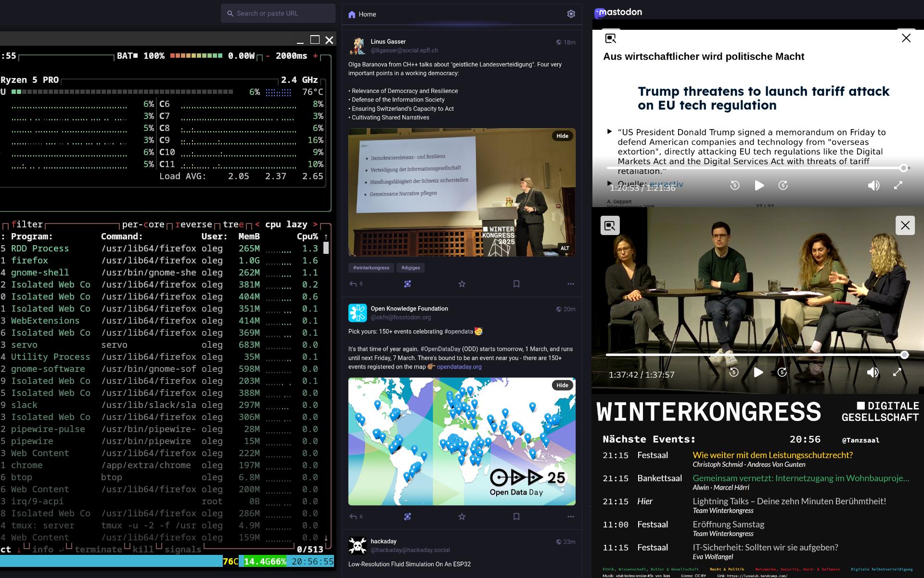Toggle btop tree view option
The image size is (924, 578).
[233, 224]
